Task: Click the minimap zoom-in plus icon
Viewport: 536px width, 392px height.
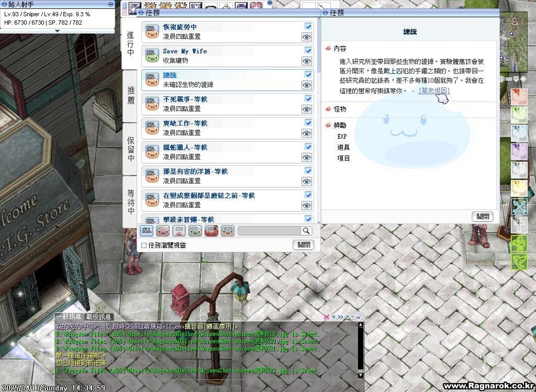Action: [502, 79]
